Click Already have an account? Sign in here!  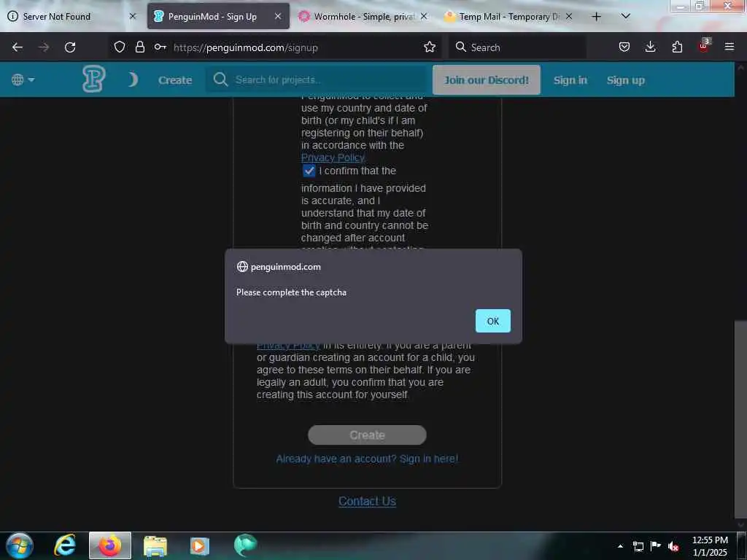367,459
